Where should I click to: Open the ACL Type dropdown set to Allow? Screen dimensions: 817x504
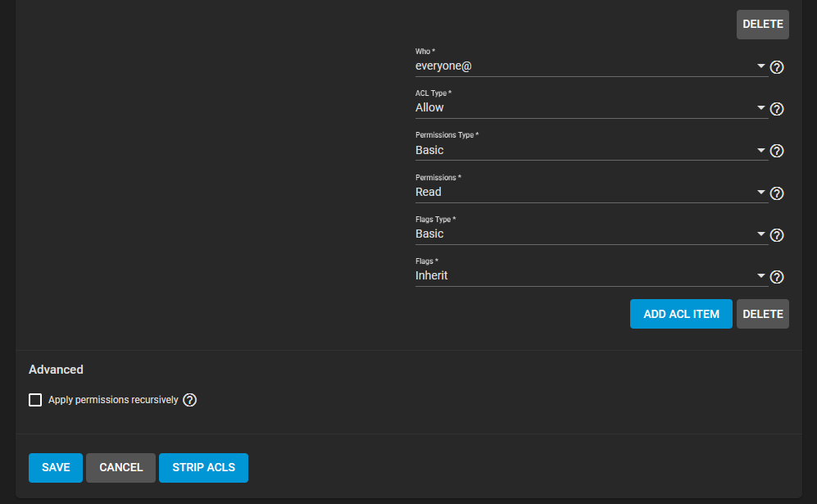(x=592, y=108)
